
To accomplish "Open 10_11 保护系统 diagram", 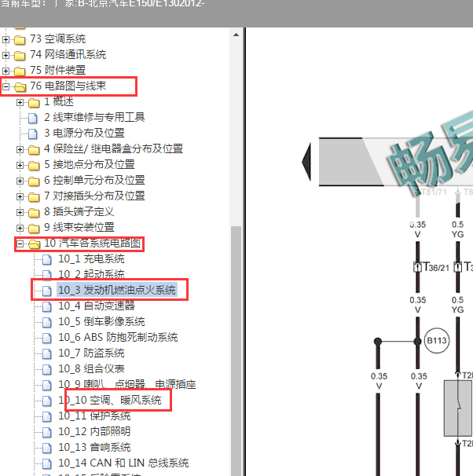I will [x=94, y=416].
